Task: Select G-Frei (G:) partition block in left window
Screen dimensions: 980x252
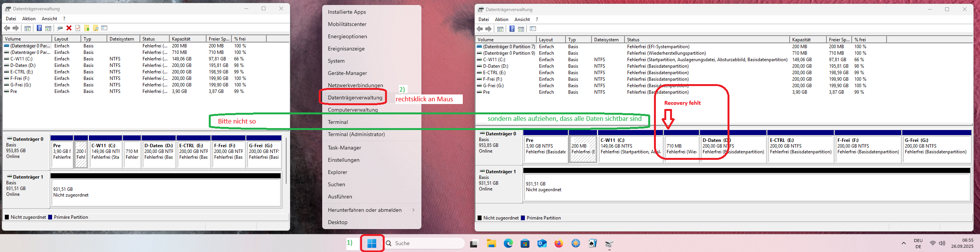Action: click(264, 151)
